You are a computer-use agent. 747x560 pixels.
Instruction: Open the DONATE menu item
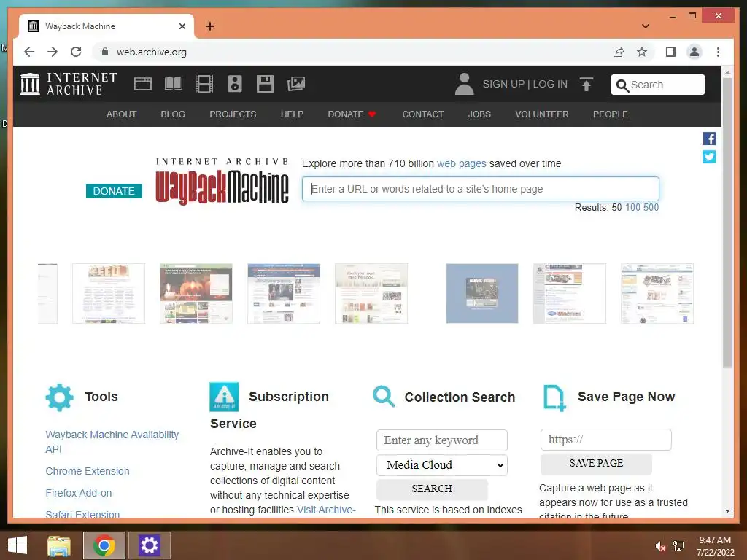pyautogui.click(x=352, y=114)
